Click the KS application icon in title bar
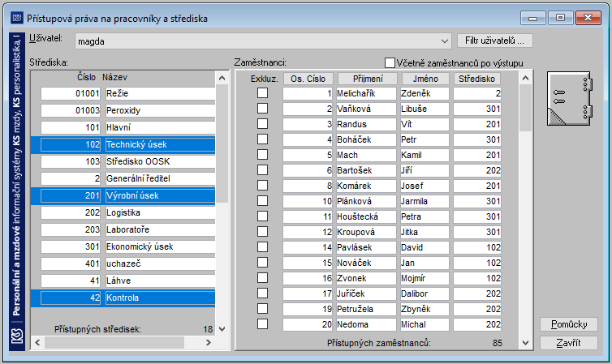The width and height of the screenshot is (612, 364). 16,18
